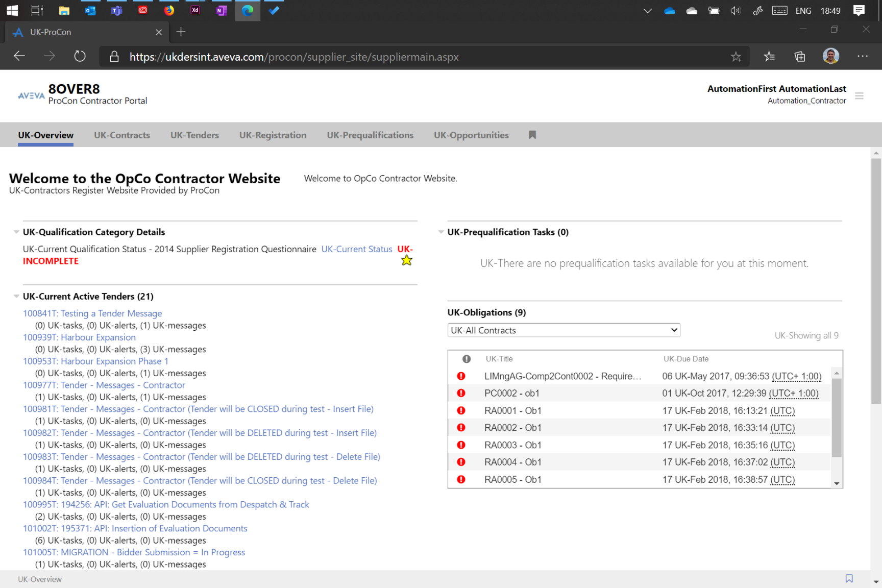Open tender 100939T: Harbour Expansion link

(79, 337)
